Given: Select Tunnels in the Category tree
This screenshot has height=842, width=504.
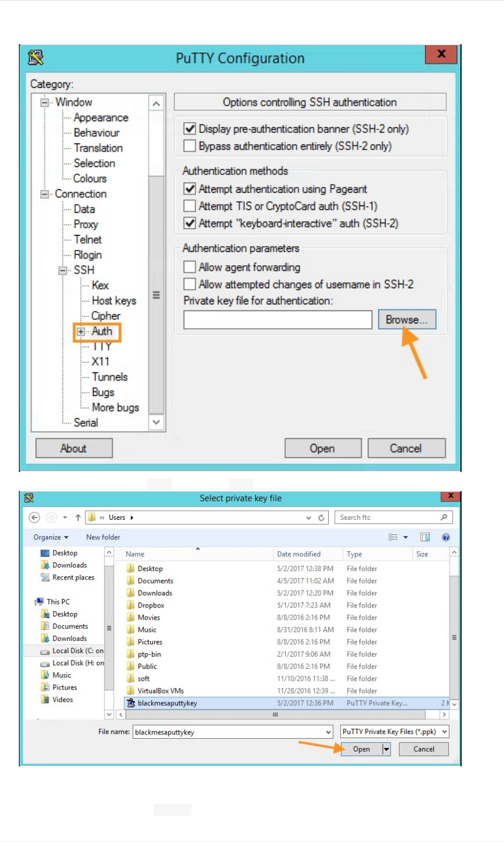Looking at the screenshot, I should [x=110, y=377].
